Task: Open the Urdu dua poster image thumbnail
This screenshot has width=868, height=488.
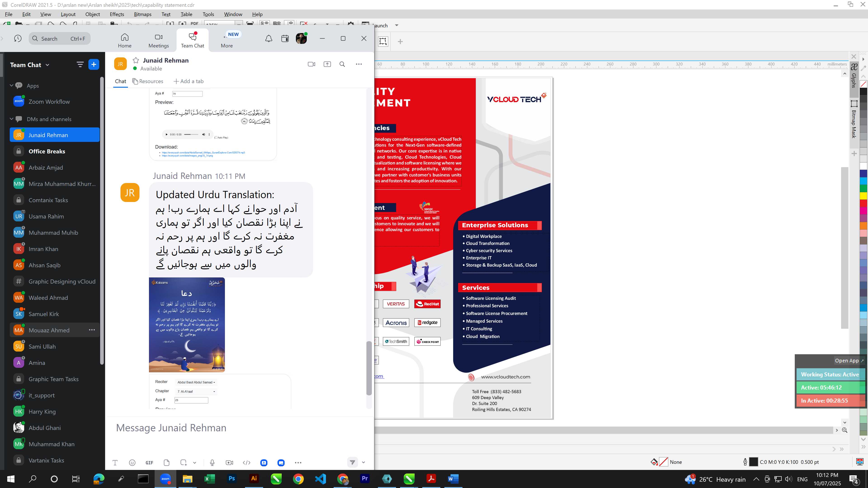Action: pyautogui.click(x=187, y=325)
